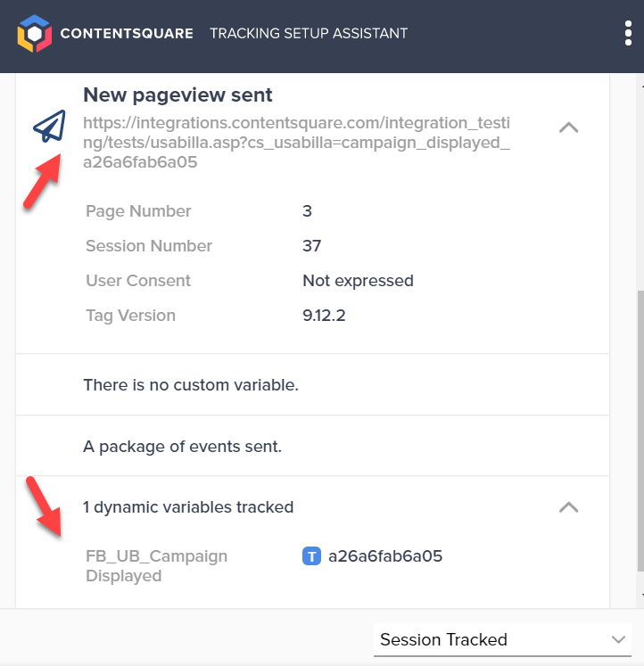Collapse the dynamic variables tracked section
The width and height of the screenshot is (644, 666).
pyautogui.click(x=569, y=507)
